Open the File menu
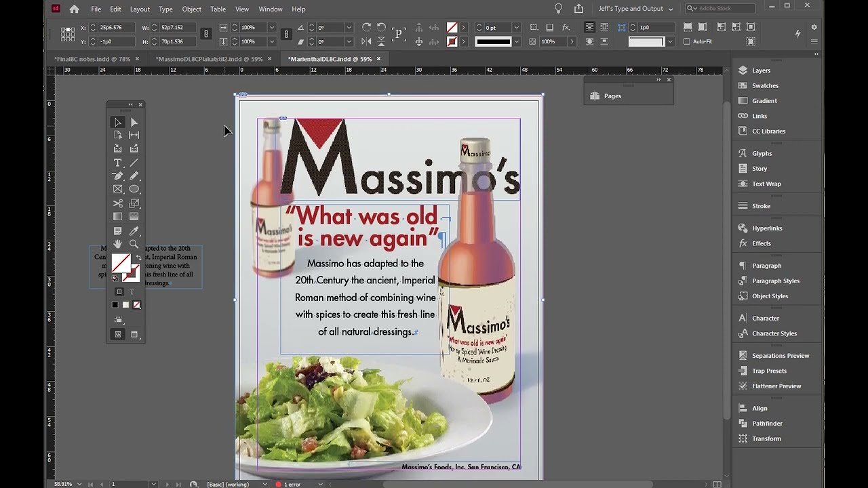 (96, 9)
